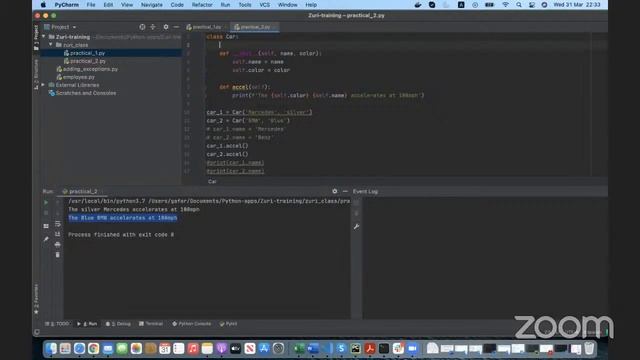Click the restore layout icon in Run sidebar
This screenshot has width=640, height=360.
[46, 226]
